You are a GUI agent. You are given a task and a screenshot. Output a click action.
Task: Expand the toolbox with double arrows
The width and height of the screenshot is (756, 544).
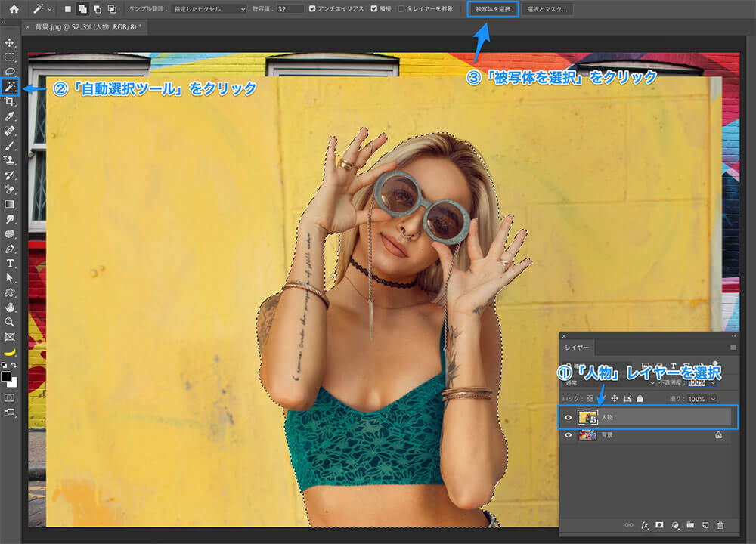coord(4,22)
